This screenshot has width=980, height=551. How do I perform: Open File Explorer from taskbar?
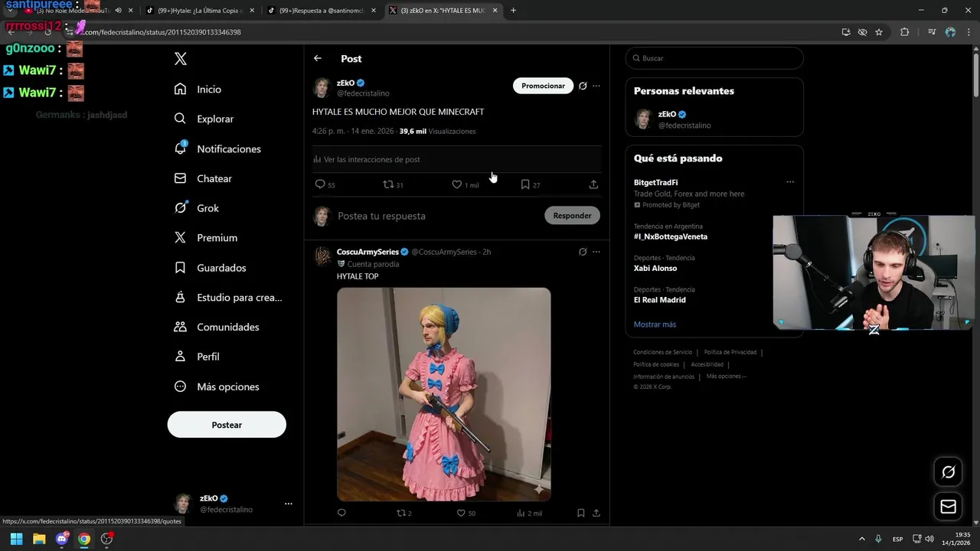tap(39, 539)
